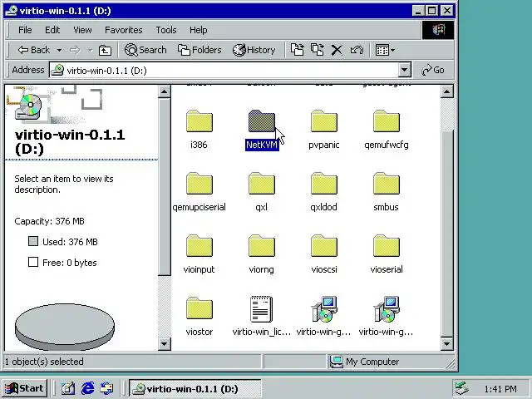
Task: Open the Tools menu
Action: [166, 30]
